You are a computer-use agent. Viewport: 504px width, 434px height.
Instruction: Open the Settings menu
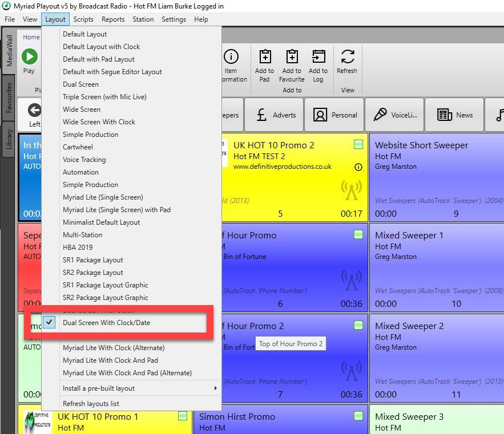(x=174, y=19)
